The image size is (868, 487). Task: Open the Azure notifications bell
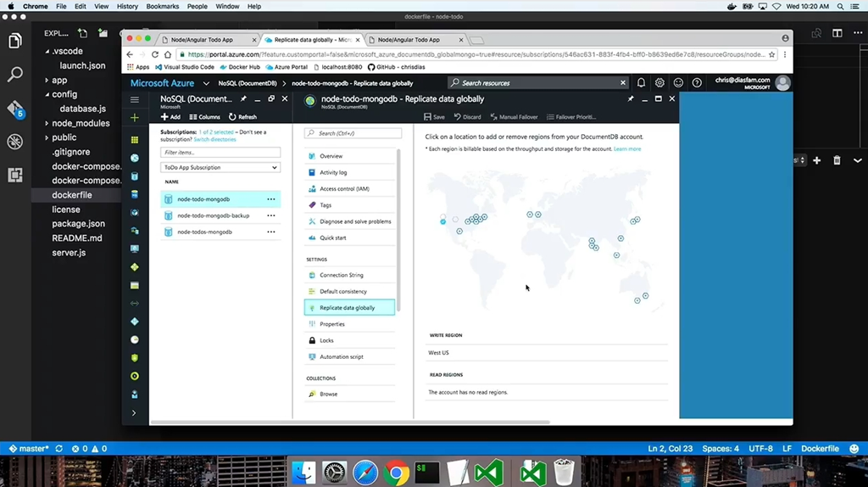(641, 83)
